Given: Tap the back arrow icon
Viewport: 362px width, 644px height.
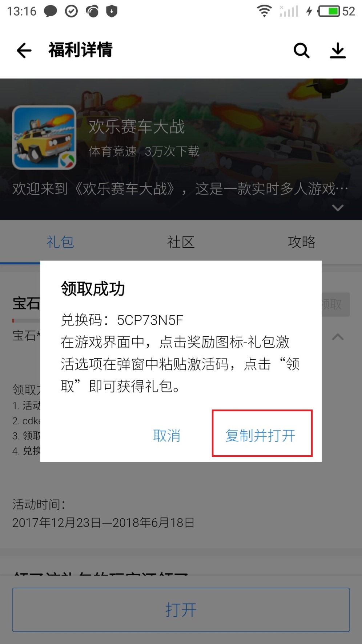Looking at the screenshot, I should pos(24,50).
